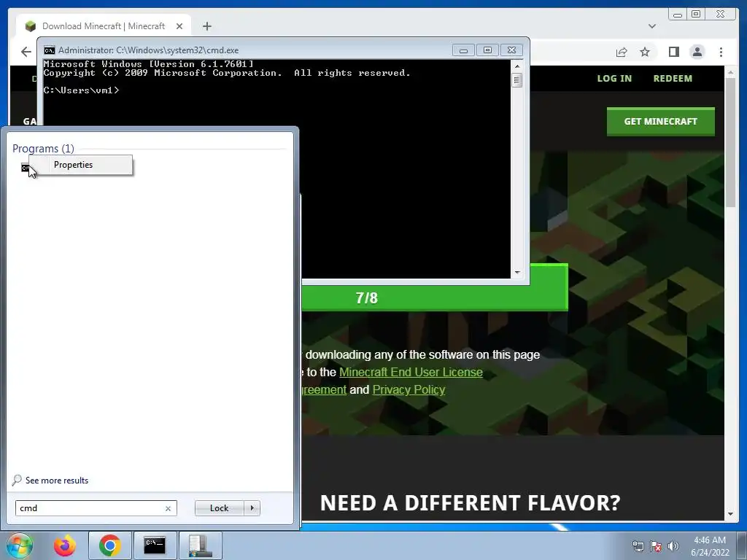Click the network tray icon
This screenshot has height=560, width=747.
pos(638,546)
